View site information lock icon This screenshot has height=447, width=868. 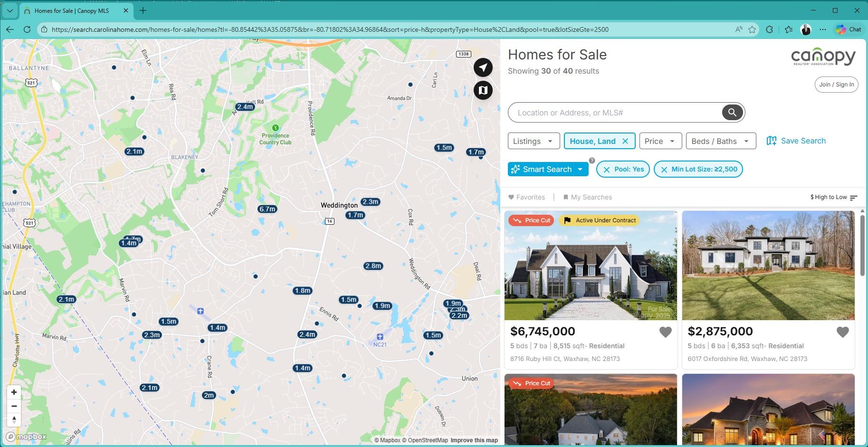[44, 29]
